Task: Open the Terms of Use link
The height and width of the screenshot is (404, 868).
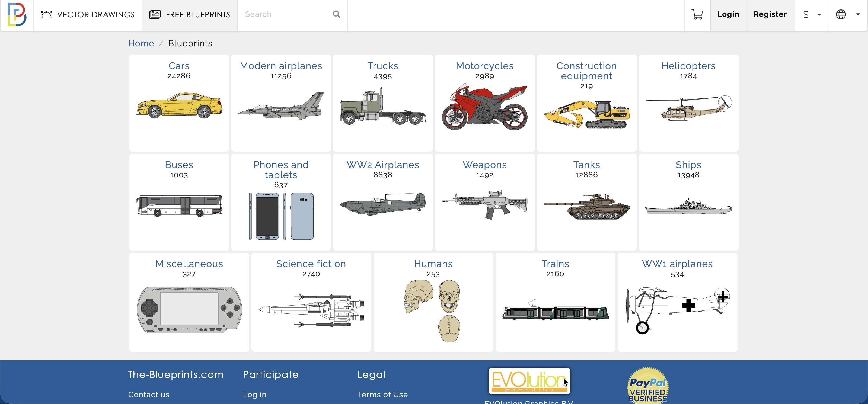Action: (x=382, y=395)
